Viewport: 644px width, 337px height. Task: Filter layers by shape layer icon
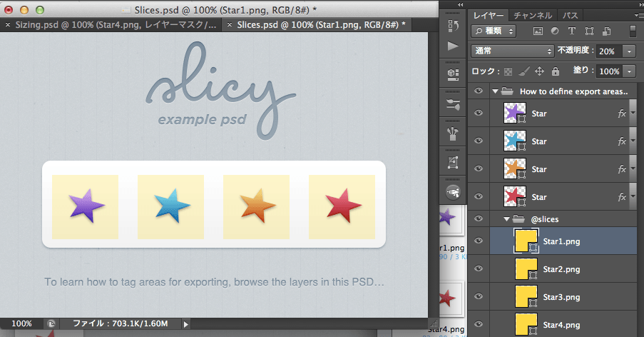point(589,31)
